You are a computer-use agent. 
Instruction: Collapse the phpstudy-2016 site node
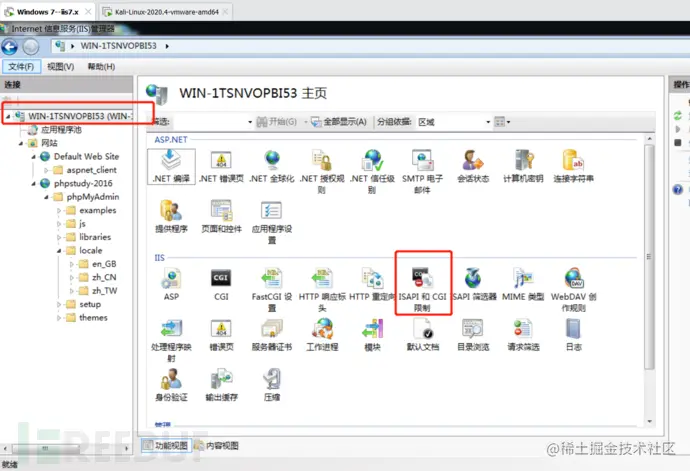[33, 184]
